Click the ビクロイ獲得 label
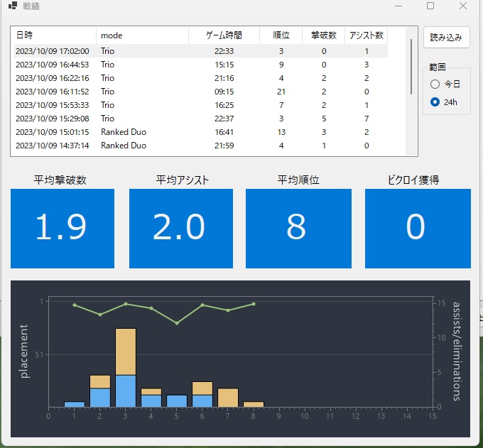This screenshot has width=483, height=448. (413, 180)
